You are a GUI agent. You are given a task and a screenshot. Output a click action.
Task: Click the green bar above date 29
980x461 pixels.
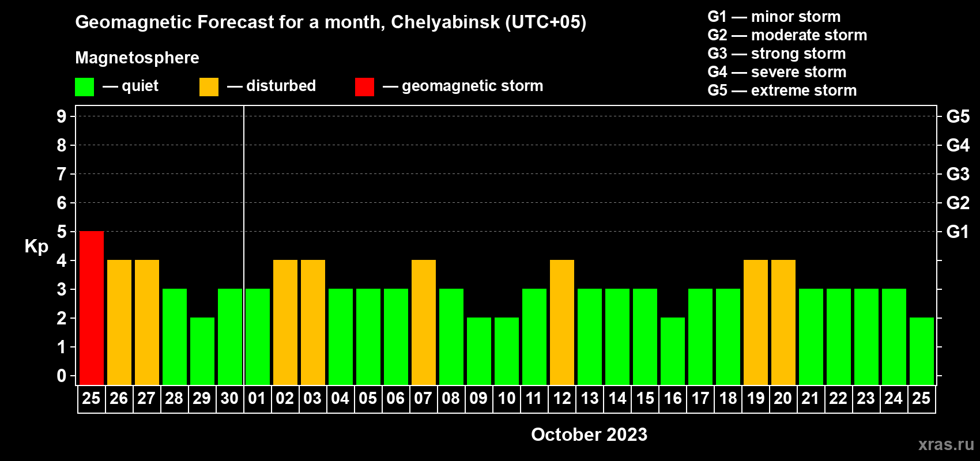[x=202, y=351]
